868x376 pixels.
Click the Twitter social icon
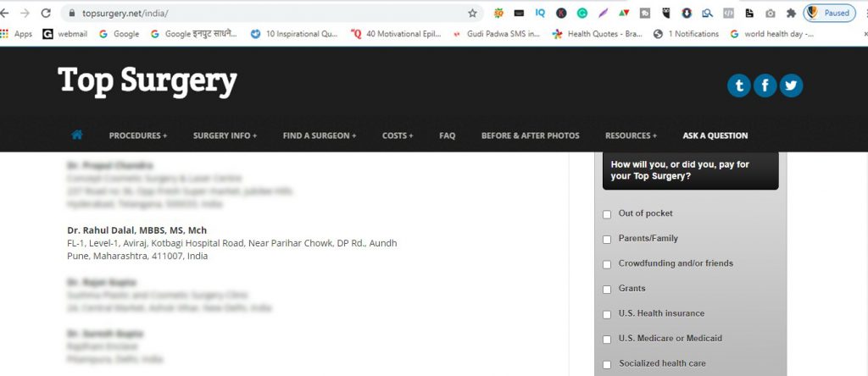click(x=791, y=86)
